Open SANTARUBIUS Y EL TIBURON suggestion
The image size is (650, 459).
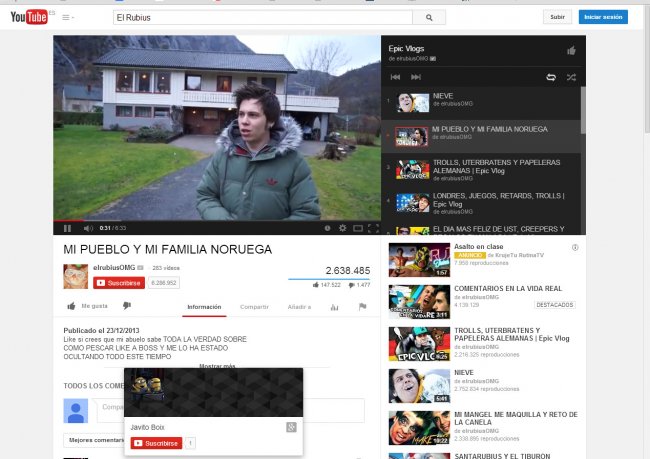[x=502, y=456]
